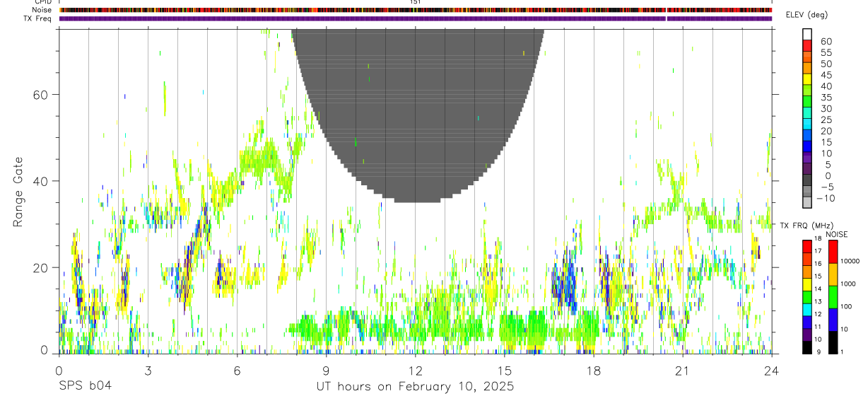
Task: Click the orange-yellow swatch of the NOISE bar
Action: (833, 274)
